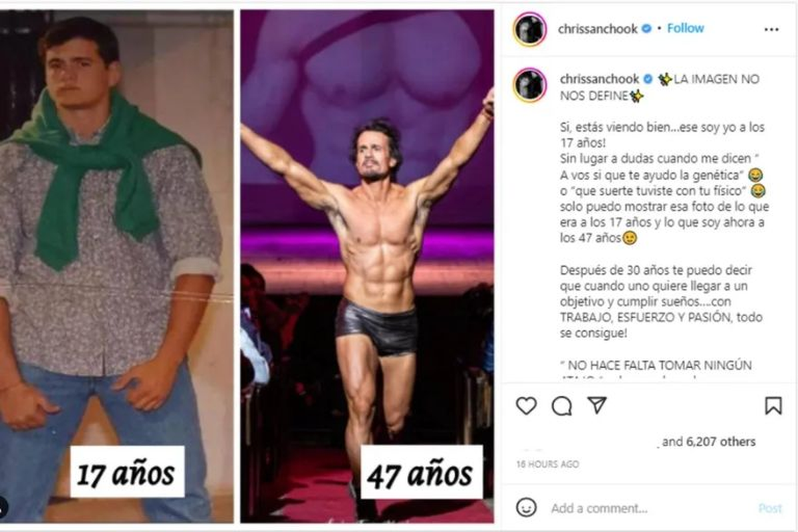Click the 17 años photo on the left
The image size is (798, 532).
[x=116, y=266]
